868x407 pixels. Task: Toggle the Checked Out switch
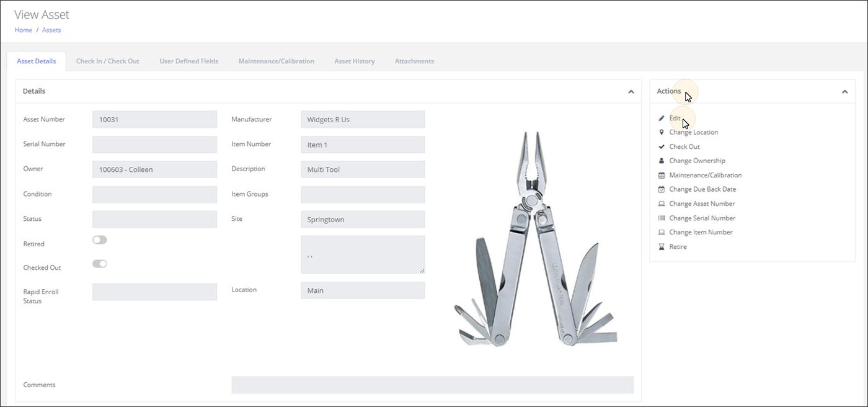pos(100,264)
